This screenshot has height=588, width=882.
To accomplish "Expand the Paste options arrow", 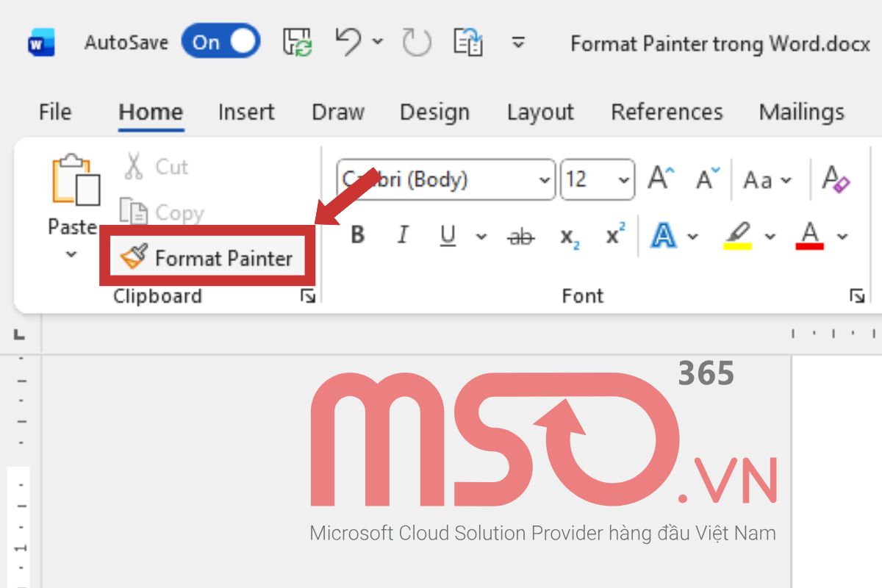I will pos(71,255).
